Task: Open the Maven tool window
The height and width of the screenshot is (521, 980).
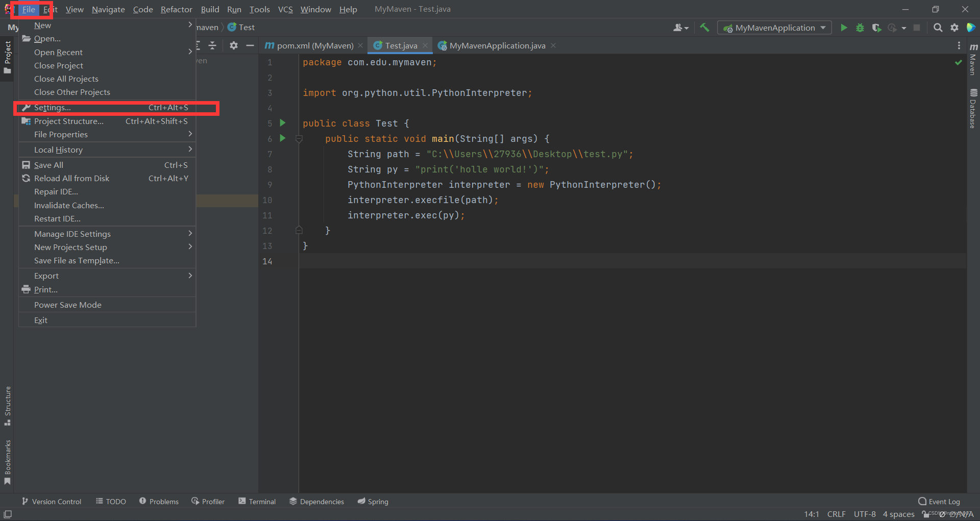Action: tap(973, 59)
